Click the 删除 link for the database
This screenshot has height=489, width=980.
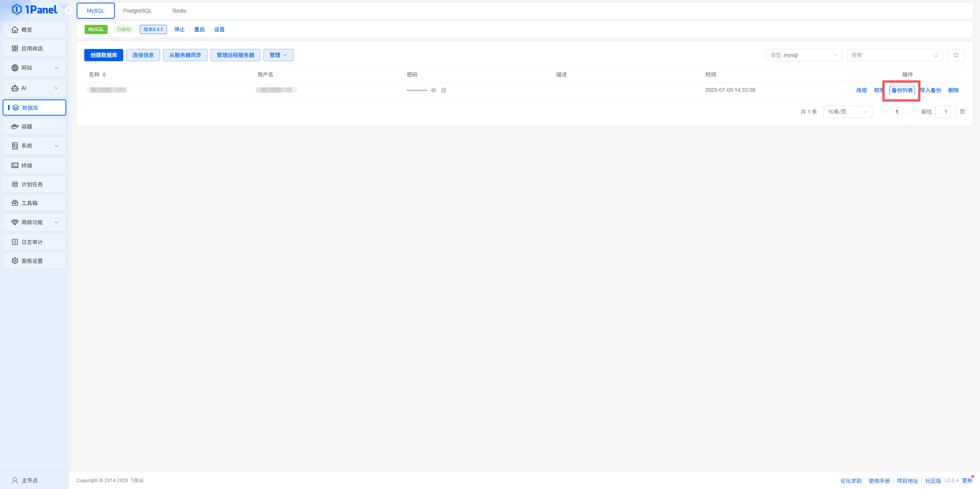[953, 90]
